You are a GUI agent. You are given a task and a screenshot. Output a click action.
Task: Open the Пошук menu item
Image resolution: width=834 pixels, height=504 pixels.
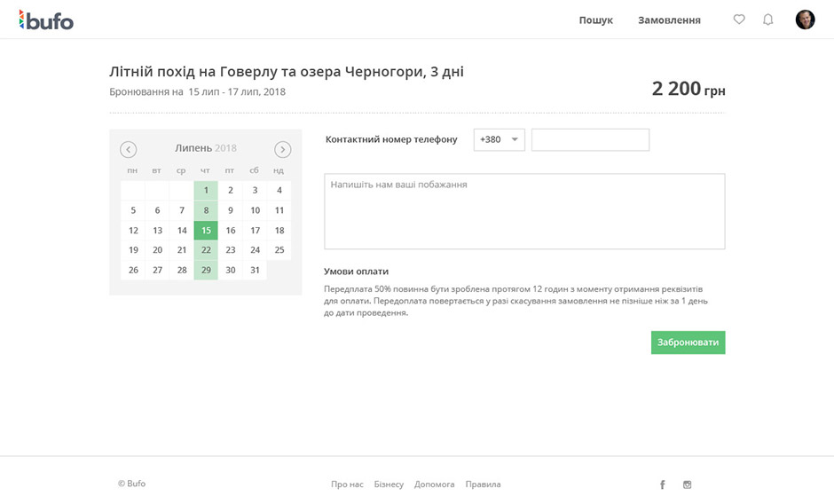coord(595,20)
